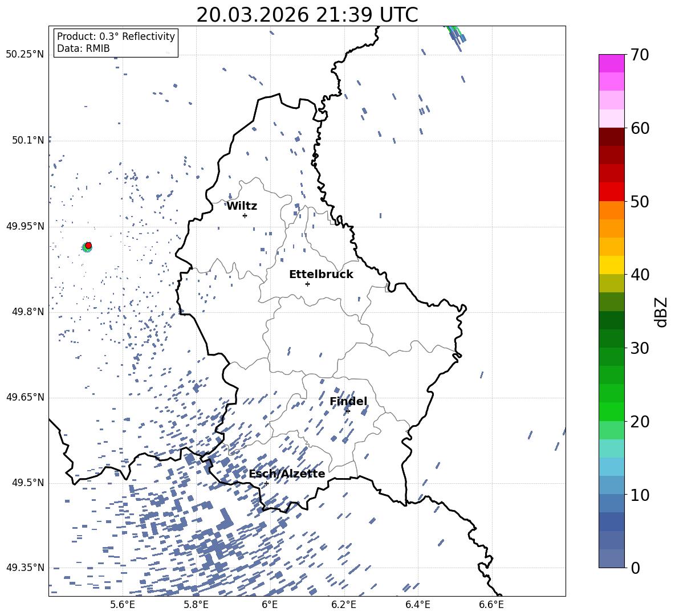Click the dBZ colorbar axis label
675x616 pixels.
point(662,312)
